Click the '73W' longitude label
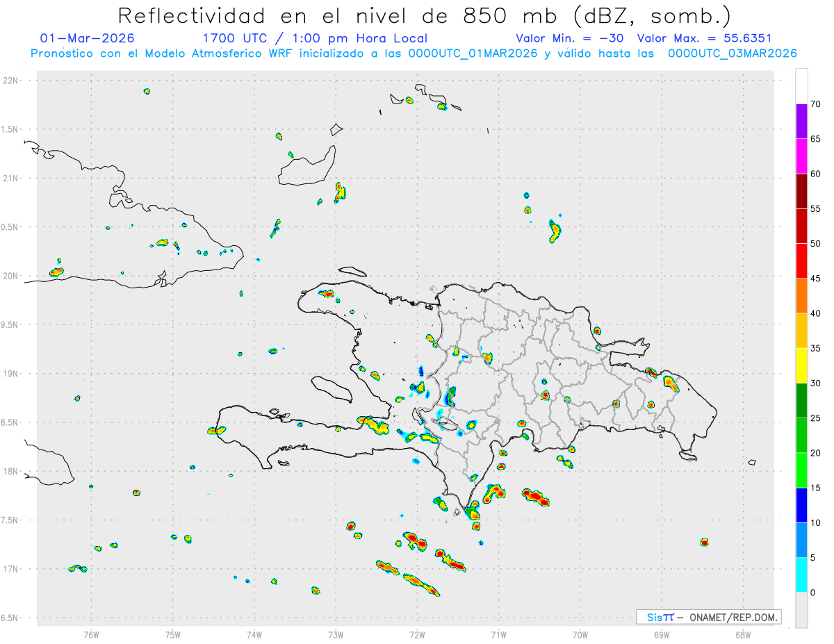The image size is (834, 644). pyautogui.click(x=336, y=634)
